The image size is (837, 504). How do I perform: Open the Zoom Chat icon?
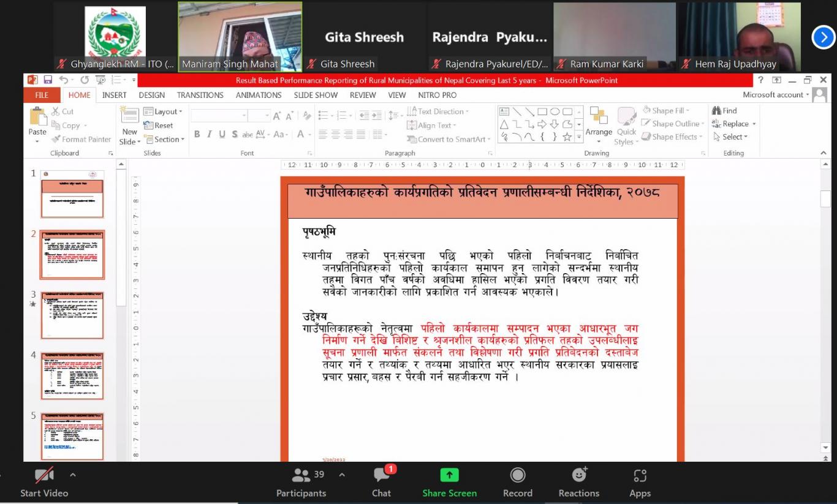tap(381, 476)
